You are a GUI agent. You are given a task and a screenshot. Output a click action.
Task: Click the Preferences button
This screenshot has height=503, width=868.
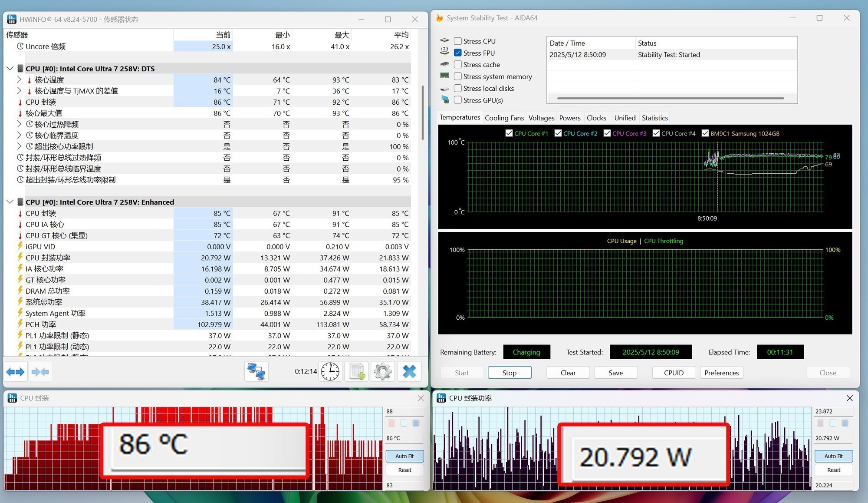pos(721,373)
